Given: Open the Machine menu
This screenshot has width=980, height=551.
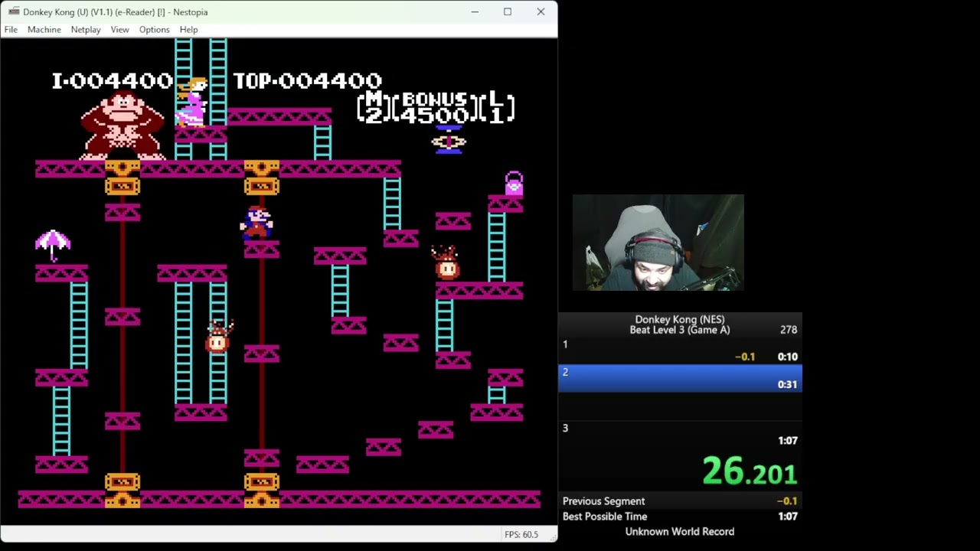Looking at the screenshot, I should tap(44, 29).
